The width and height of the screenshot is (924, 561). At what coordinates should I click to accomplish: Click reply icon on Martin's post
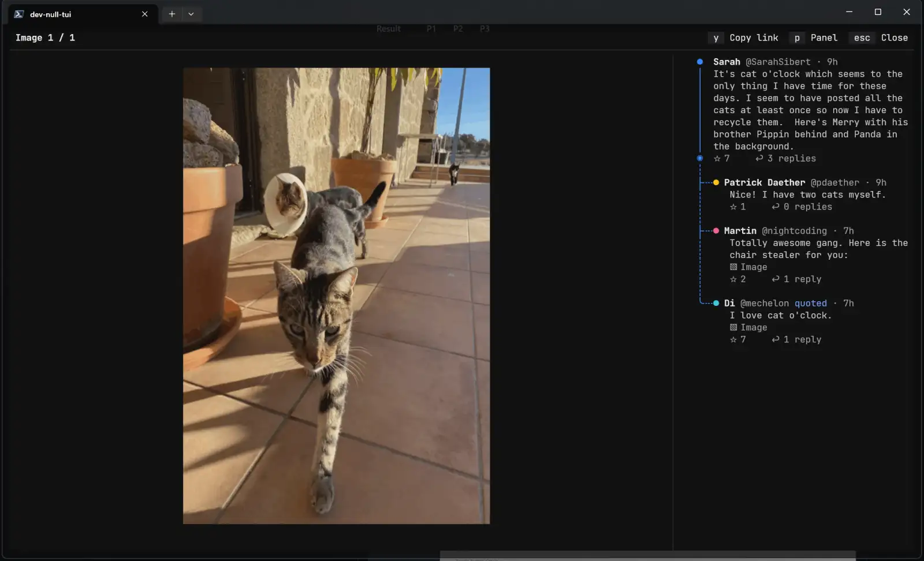(x=776, y=279)
